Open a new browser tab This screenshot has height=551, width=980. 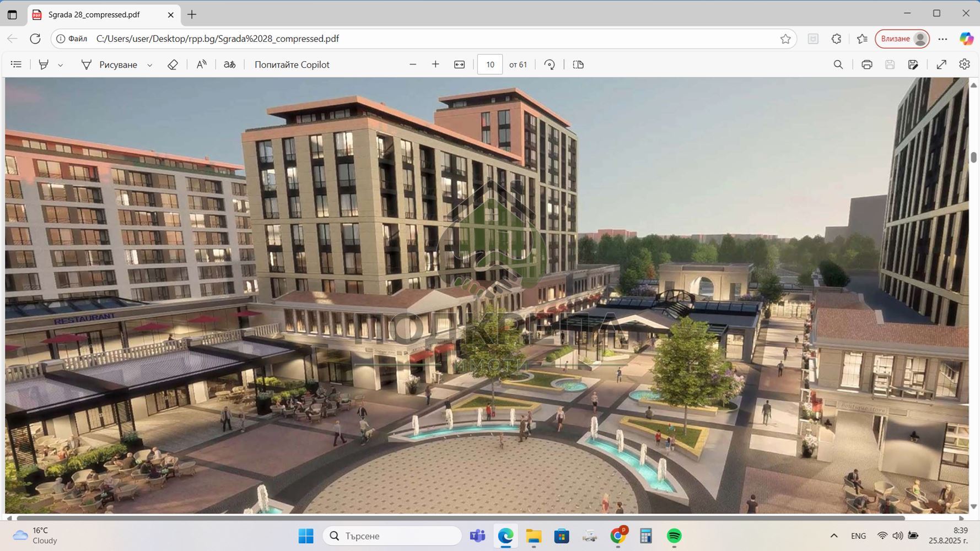point(192,15)
